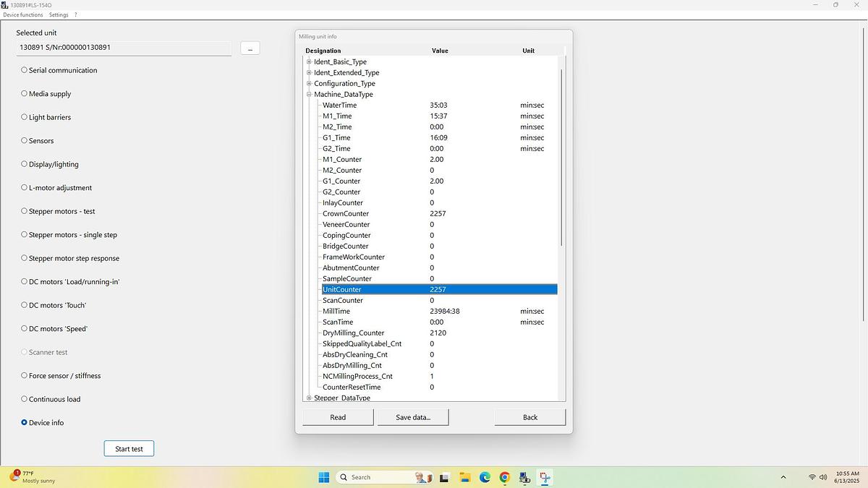Choose the Light barriers test option

(25, 117)
